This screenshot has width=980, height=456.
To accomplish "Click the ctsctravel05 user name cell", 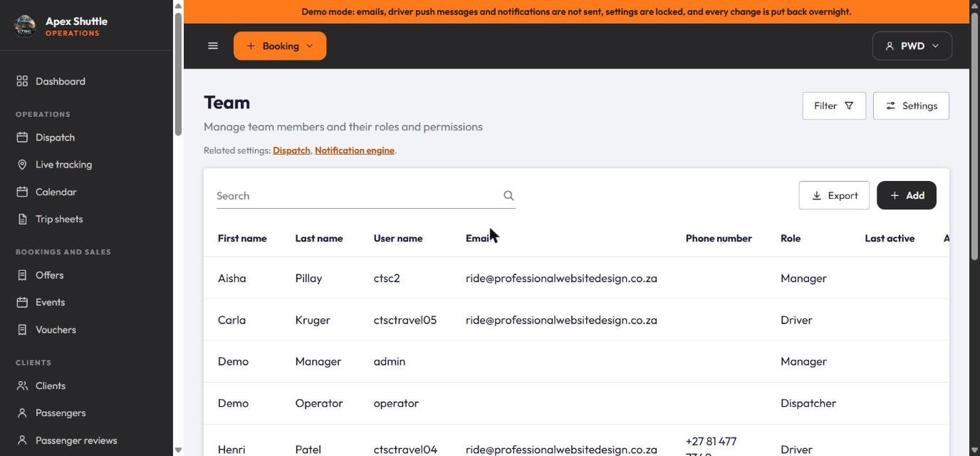I will [405, 320].
